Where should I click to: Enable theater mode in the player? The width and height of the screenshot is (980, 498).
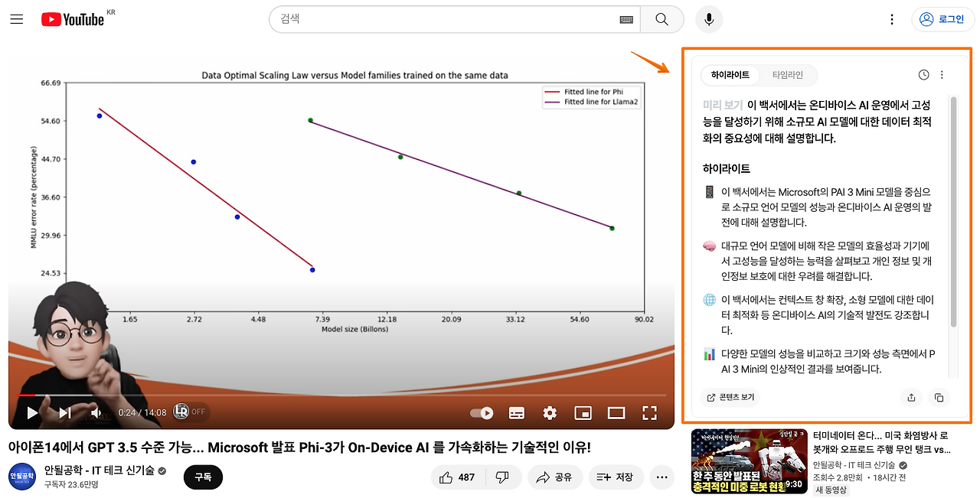pos(616,412)
